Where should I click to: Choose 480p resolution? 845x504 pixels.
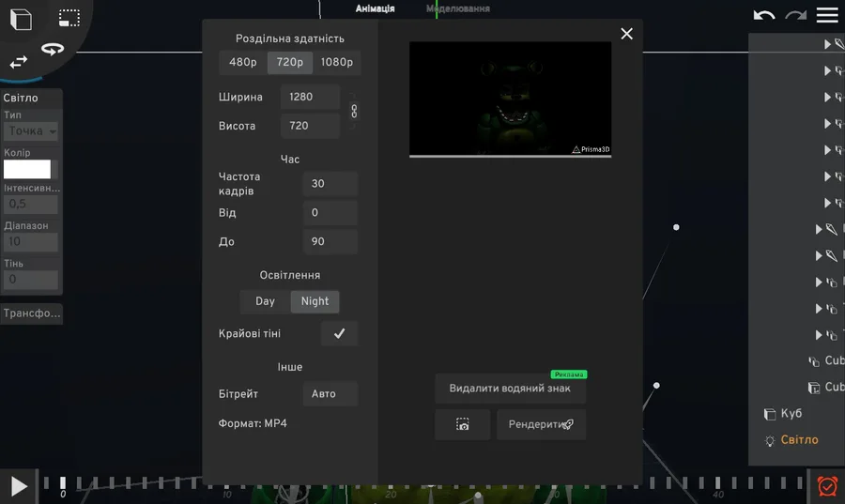tap(243, 63)
